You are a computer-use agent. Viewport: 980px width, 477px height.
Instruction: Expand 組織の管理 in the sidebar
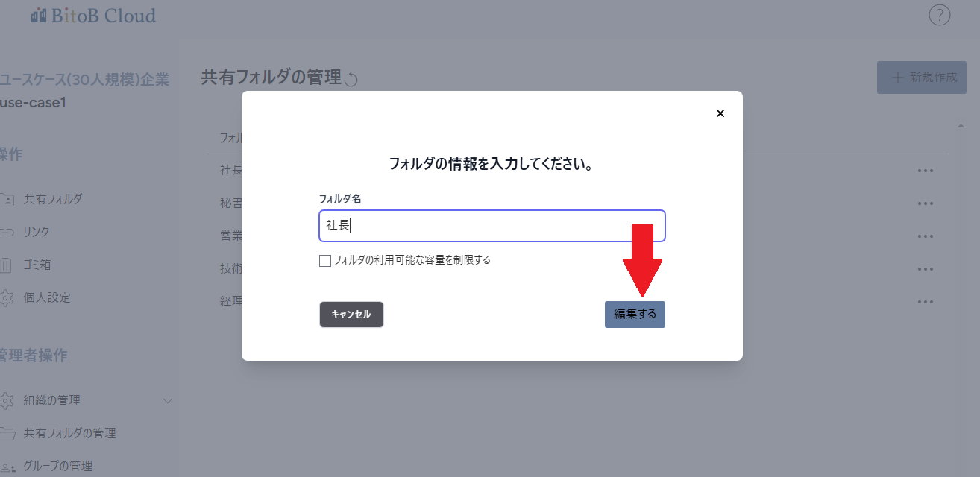51,400
